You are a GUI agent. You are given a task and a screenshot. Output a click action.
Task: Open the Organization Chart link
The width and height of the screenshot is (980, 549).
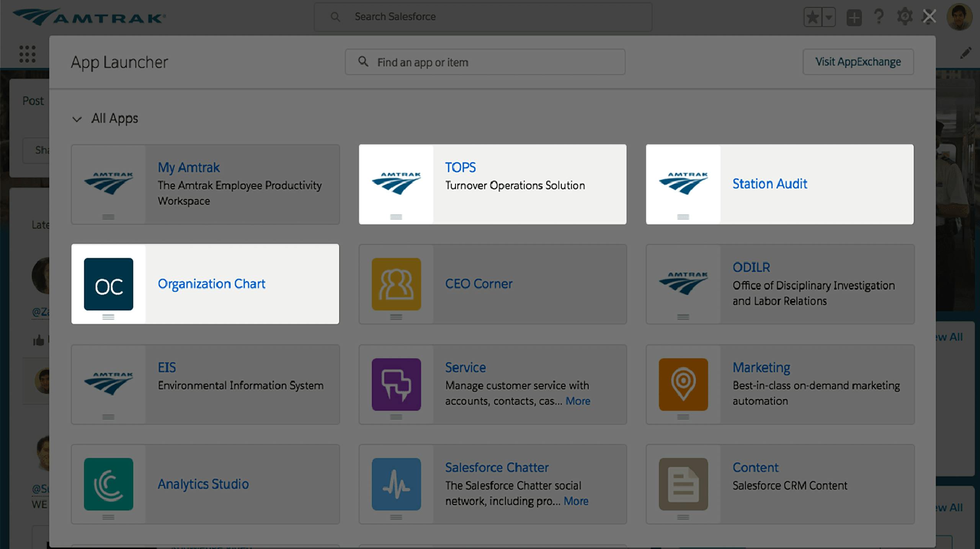pyautogui.click(x=211, y=284)
